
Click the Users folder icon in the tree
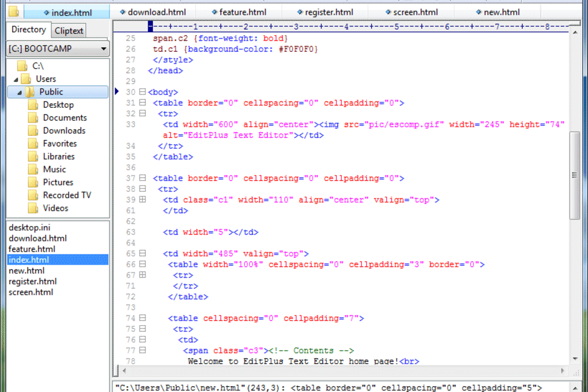26,79
